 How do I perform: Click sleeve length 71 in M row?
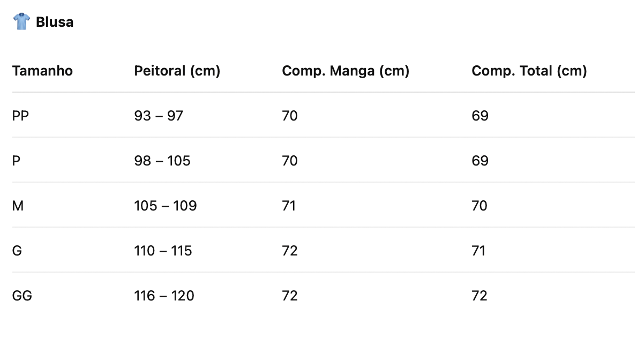click(x=289, y=206)
